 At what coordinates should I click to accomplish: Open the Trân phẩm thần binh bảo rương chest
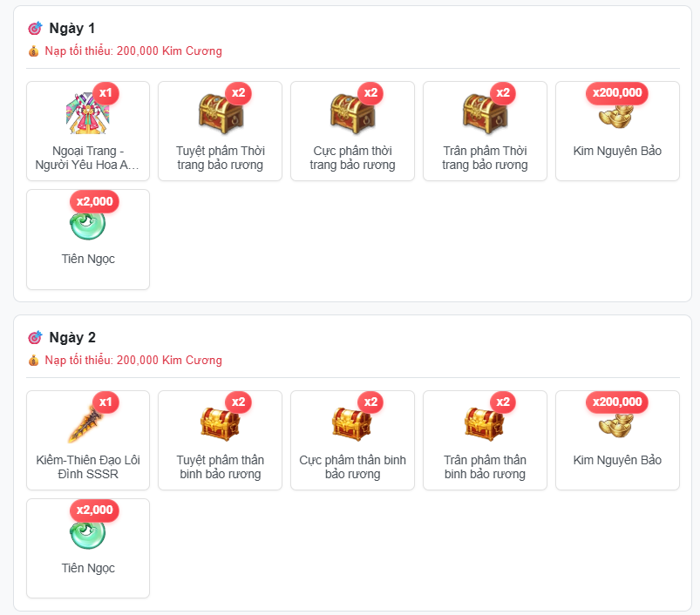tap(485, 423)
